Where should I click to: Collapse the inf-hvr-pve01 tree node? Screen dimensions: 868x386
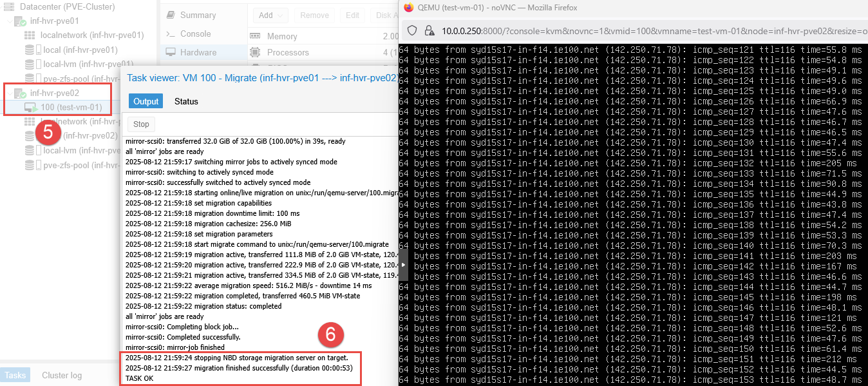click(x=9, y=21)
